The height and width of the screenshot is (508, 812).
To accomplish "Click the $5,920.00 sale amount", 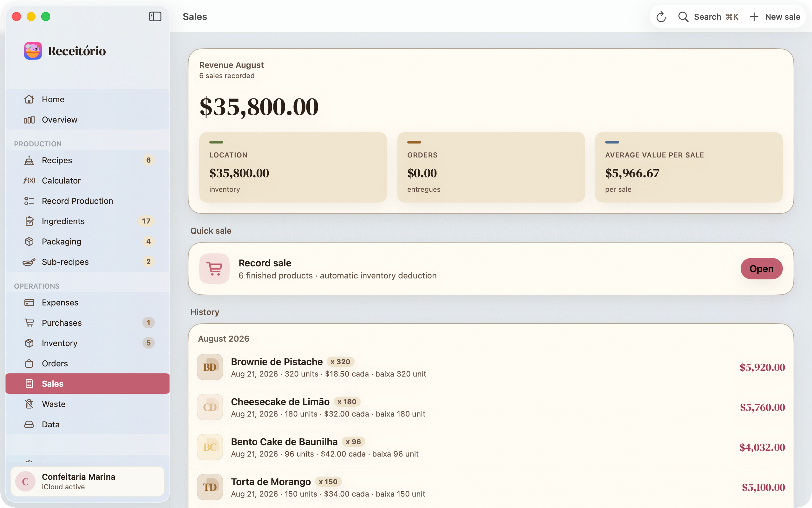I will pyautogui.click(x=762, y=367).
